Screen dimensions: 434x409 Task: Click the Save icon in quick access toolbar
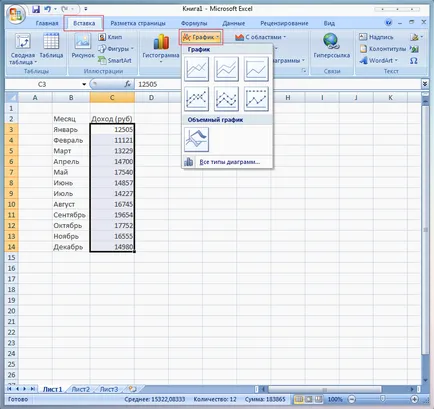[x=36, y=9]
